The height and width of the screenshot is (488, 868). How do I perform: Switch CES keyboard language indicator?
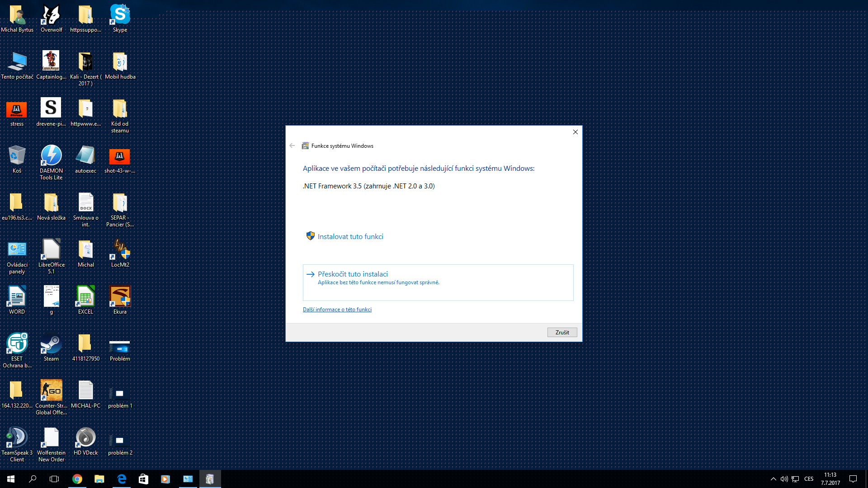point(809,479)
